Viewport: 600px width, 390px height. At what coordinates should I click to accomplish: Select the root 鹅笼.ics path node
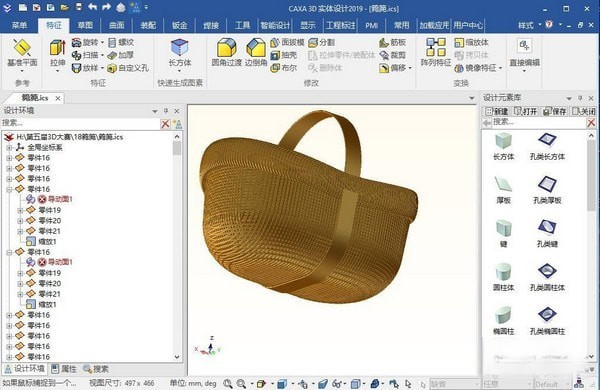pyautogui.click(x=70, y=137)
